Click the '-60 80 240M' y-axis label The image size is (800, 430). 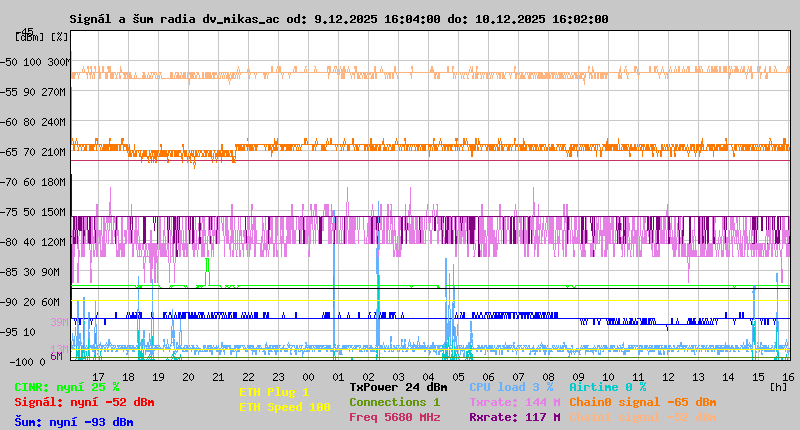[33, 122]
